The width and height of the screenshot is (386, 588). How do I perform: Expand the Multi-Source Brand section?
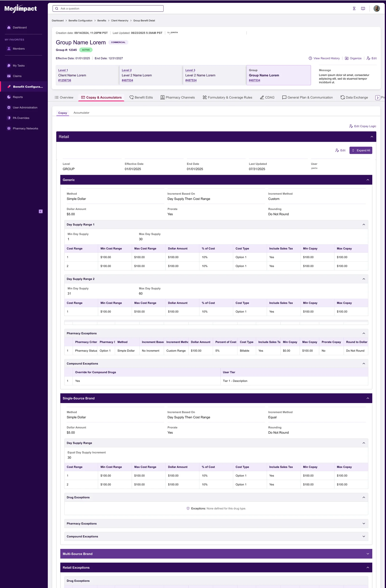click(367, 554)
